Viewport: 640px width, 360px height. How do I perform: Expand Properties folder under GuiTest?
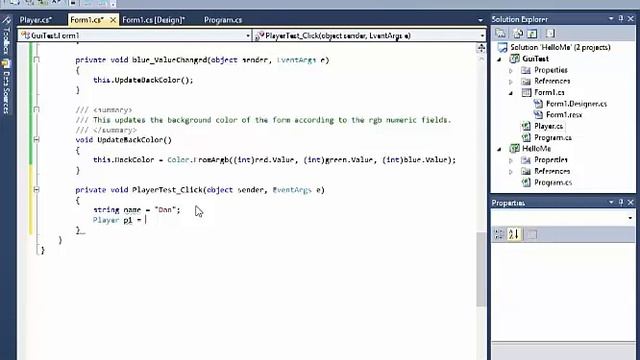point(511,70)
